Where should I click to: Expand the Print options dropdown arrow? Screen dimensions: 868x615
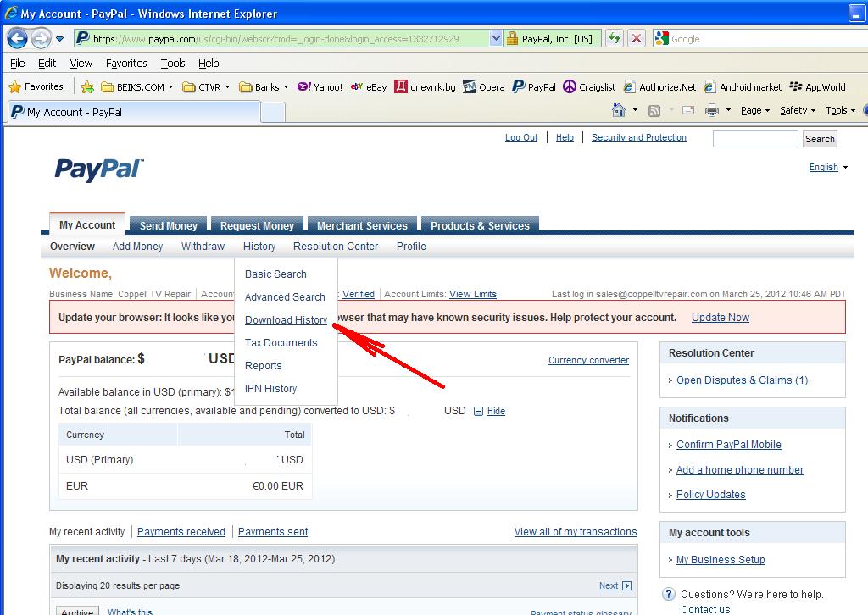tap(728, 111)
